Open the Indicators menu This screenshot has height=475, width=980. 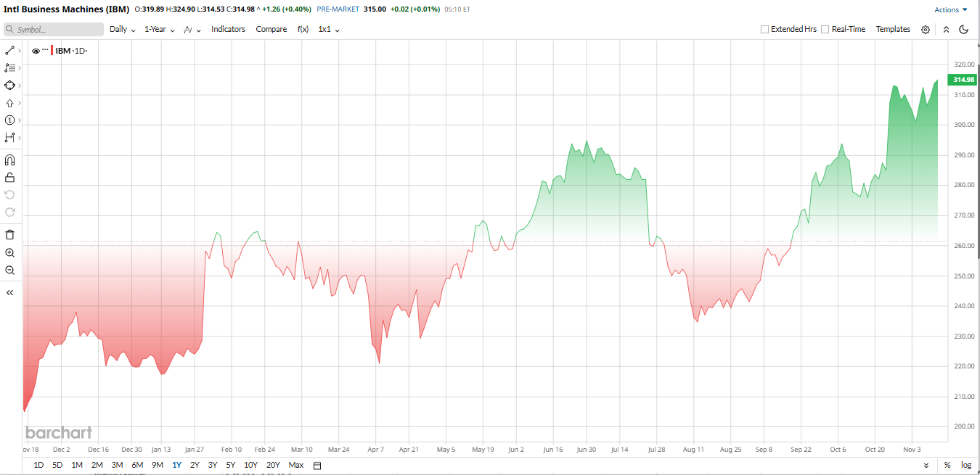point(228,30)
